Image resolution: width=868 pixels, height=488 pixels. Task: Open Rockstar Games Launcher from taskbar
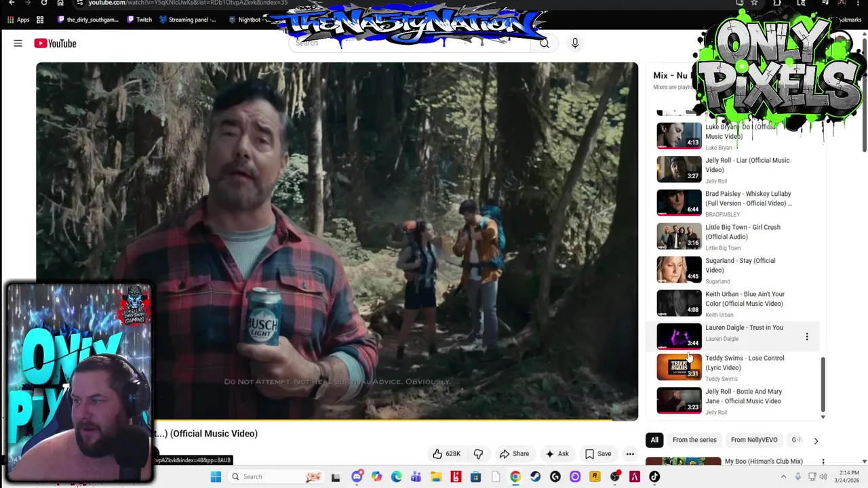tap(595, 477)
